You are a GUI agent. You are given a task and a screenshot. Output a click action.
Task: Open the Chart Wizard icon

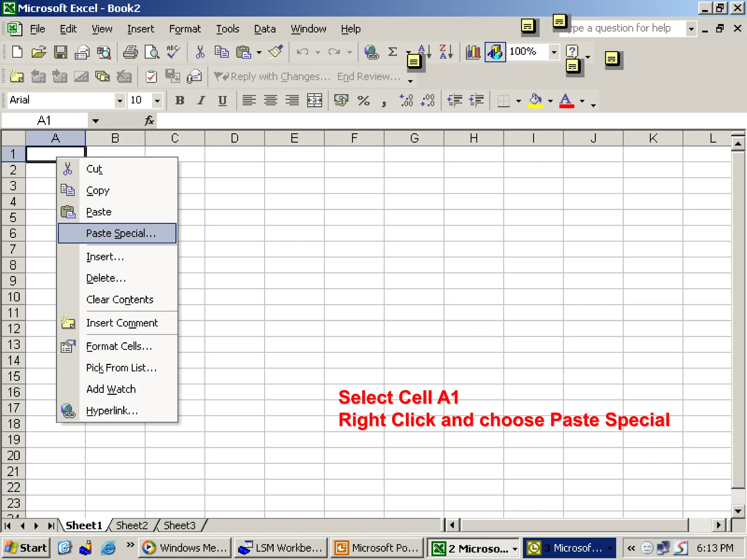(x=473, y=52)
